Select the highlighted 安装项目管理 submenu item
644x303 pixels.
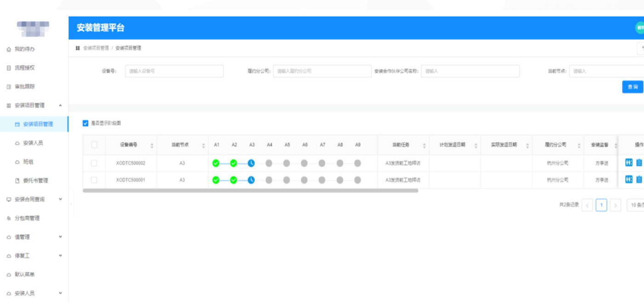pyautogui.click(x=34, y=124)
